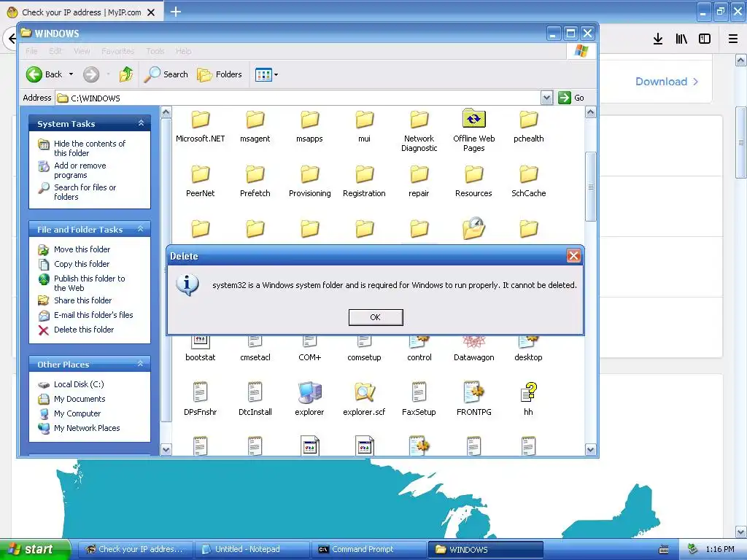Viewport: 747px width, 560px height.
Task: Select the mui folder
Action: coord(365,126)
